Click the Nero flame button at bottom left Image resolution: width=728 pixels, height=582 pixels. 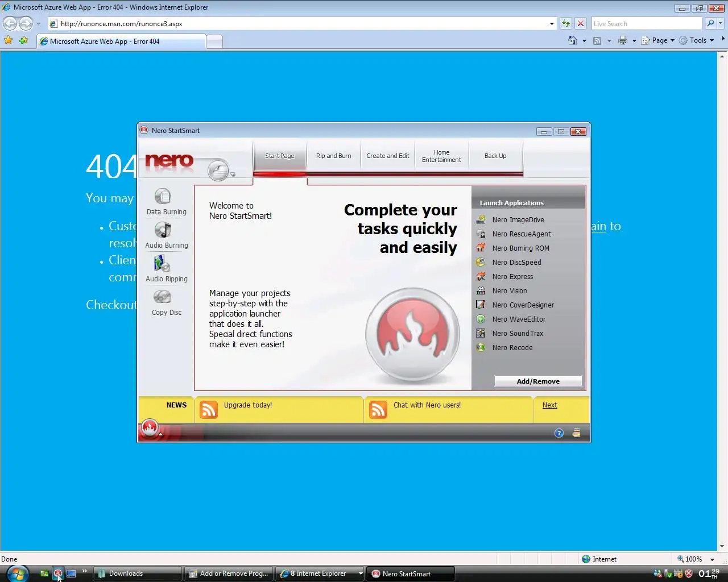[150, 428]
